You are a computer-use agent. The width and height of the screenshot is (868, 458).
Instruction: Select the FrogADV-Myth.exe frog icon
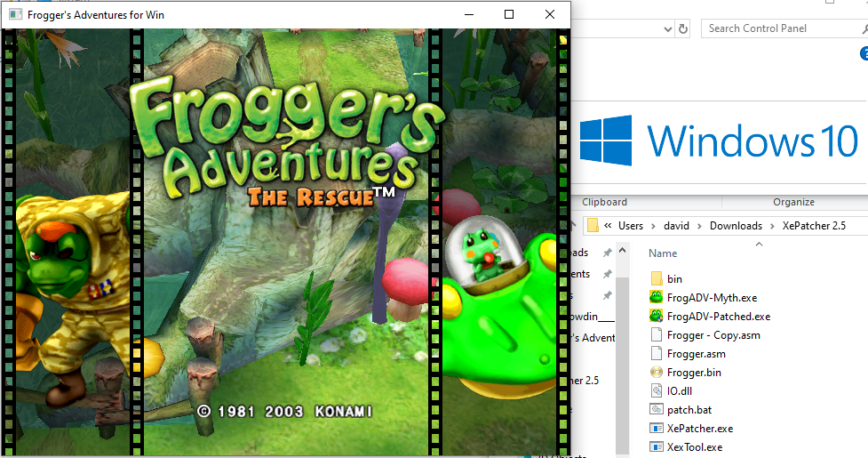pyautogui.click(x=657, y=297)
